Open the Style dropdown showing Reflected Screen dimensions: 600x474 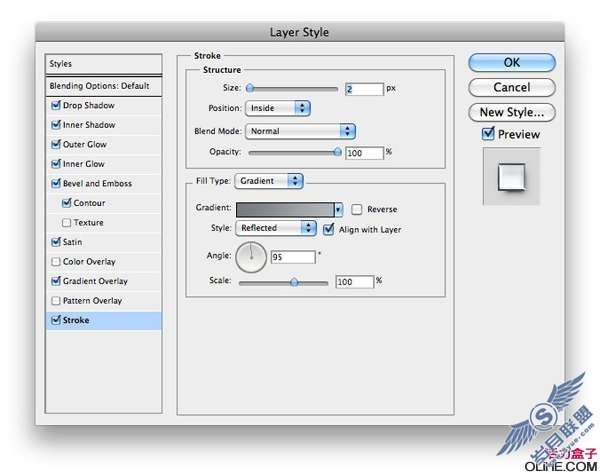click(x=276, y=228)
